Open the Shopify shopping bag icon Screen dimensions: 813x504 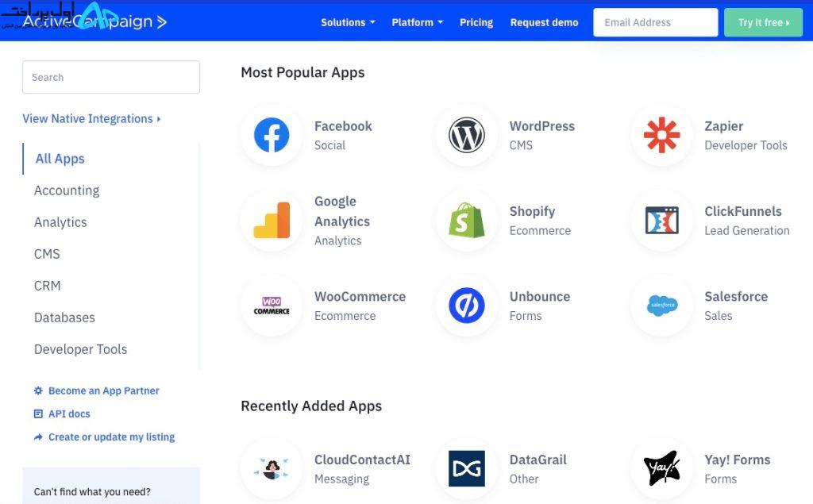point(467,221)
